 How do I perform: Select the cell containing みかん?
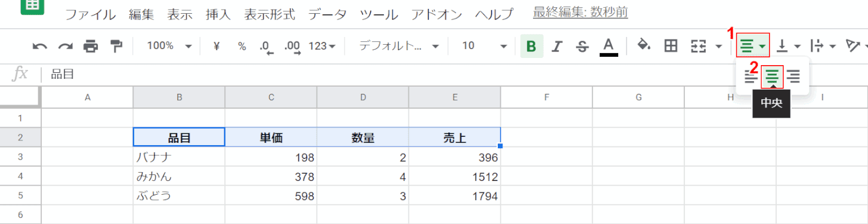179,176
